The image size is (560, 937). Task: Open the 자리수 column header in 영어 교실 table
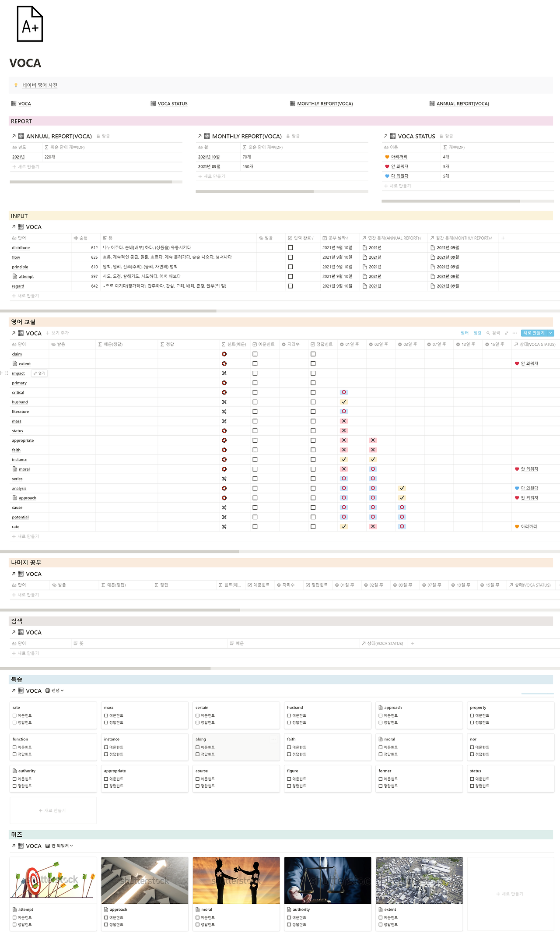293,345
